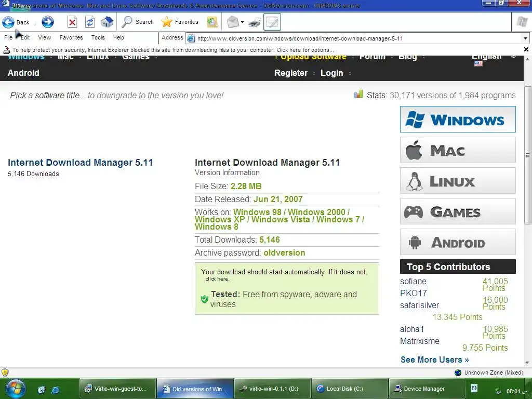
Task: Switch to Device Manager taskbar window
Action: [x=427, y=389]
